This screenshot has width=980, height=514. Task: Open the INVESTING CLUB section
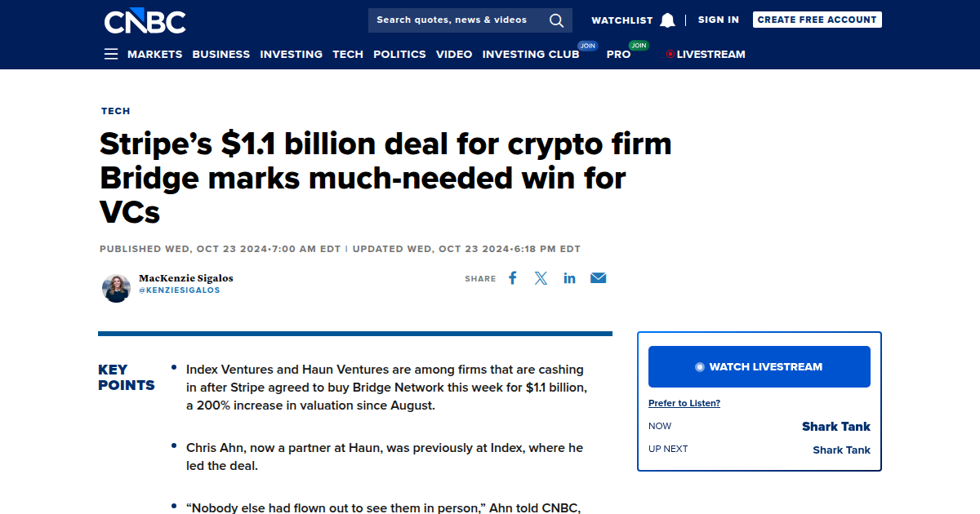click(x=531, y=54)
